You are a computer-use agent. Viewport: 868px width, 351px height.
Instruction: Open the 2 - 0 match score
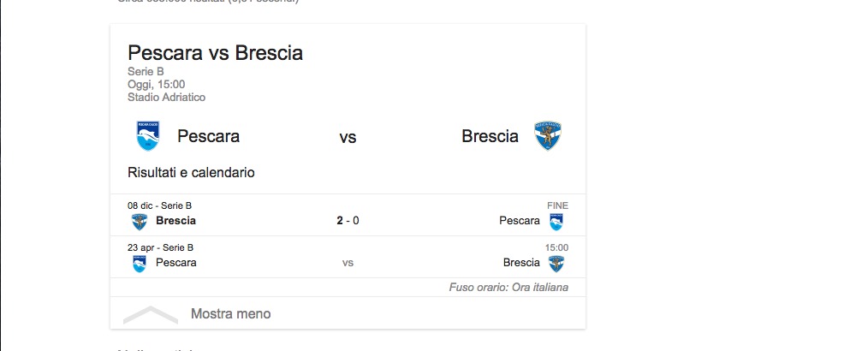pos(348,221)
